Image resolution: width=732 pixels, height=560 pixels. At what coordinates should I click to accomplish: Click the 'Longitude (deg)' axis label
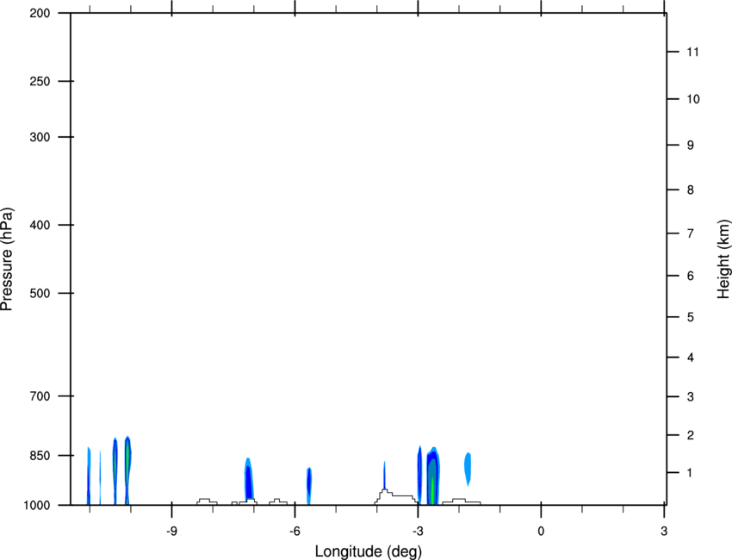tap(369, 551)
